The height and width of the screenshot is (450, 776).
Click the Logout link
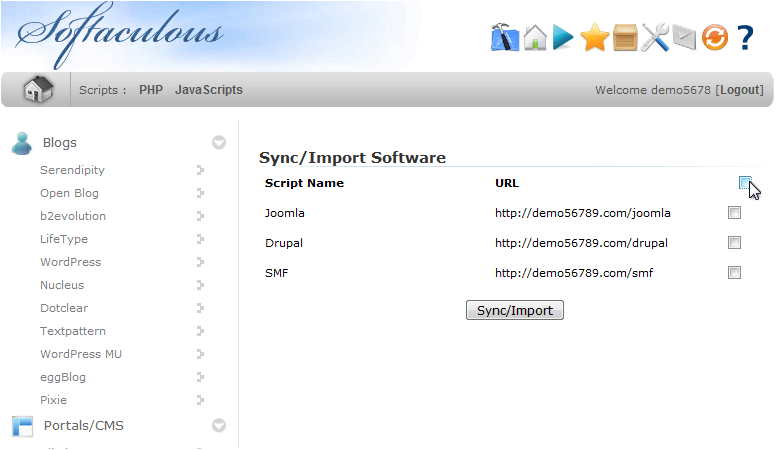pyautogui.click(x=741, y=90)
